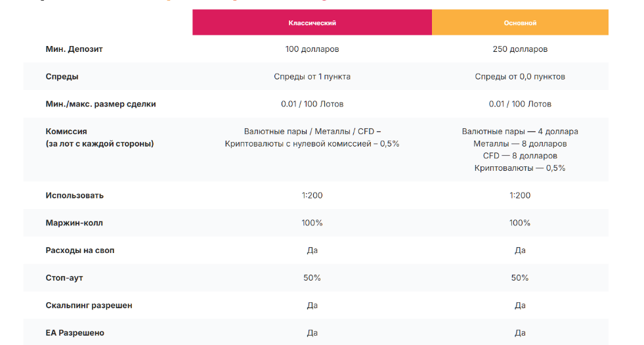The image size is (644, 345).
Task: Click the Спреды от 1 пункта cell
Action: point(312,77)
